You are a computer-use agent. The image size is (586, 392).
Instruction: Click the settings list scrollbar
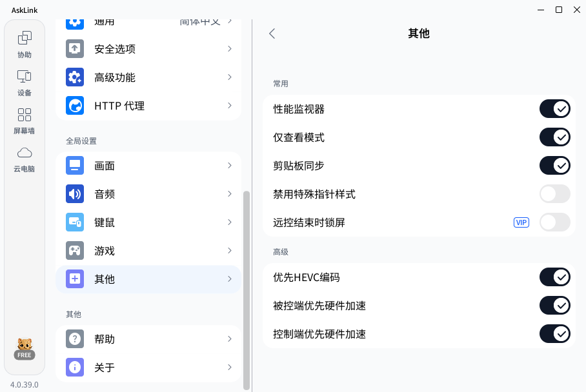click(246, 290)
